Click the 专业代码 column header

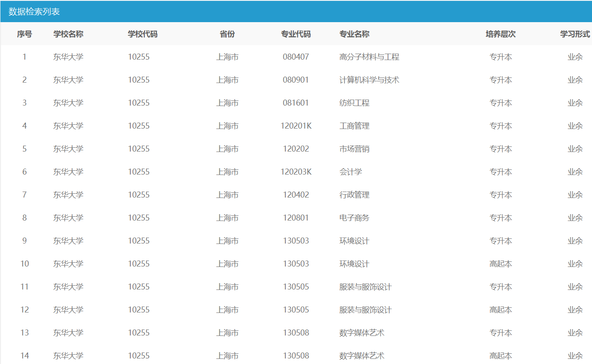point(296,34)
